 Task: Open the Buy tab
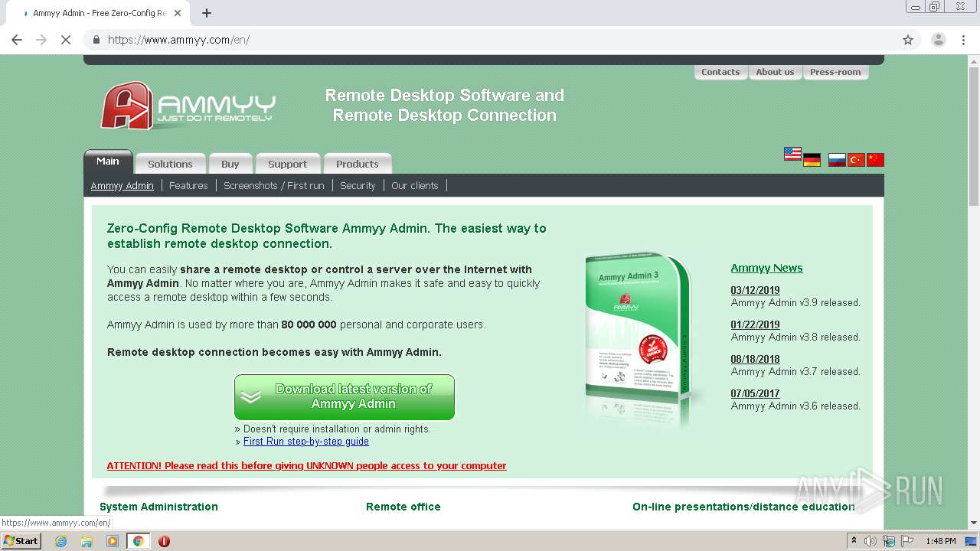point(230,164)
